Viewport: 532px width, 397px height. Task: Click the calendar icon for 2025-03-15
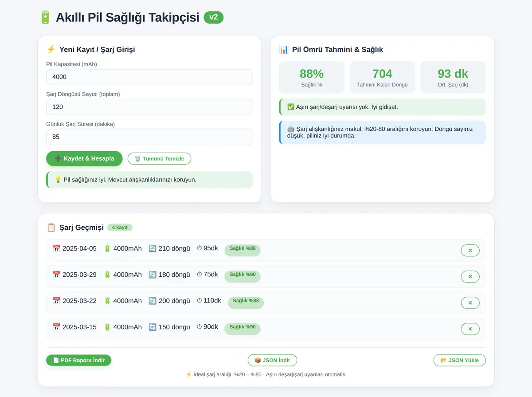(x=56, y=327)
